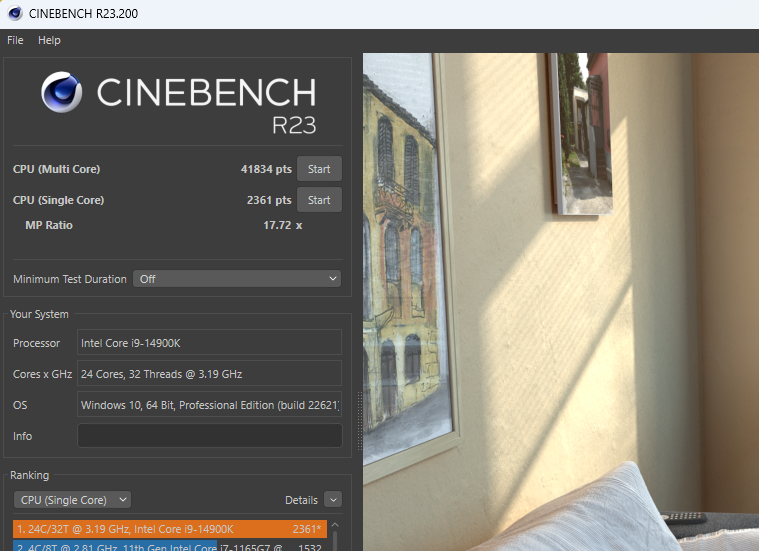Open the CPU (Single Core) ranking dropdown
The width and height of the screenshot is (759, 551).
72,499
